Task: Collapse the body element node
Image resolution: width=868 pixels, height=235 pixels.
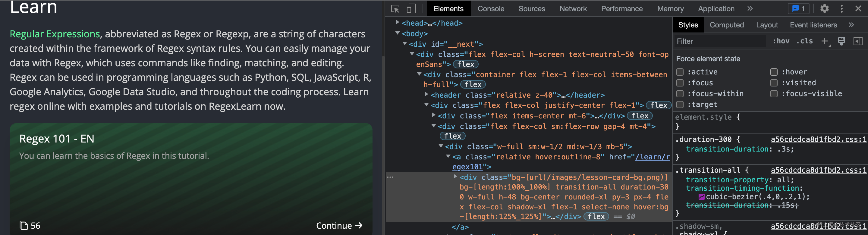Action: 397,33
